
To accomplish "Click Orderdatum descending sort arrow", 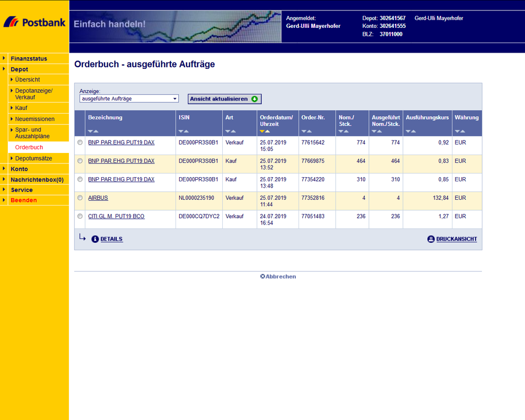I will point(262,131).
